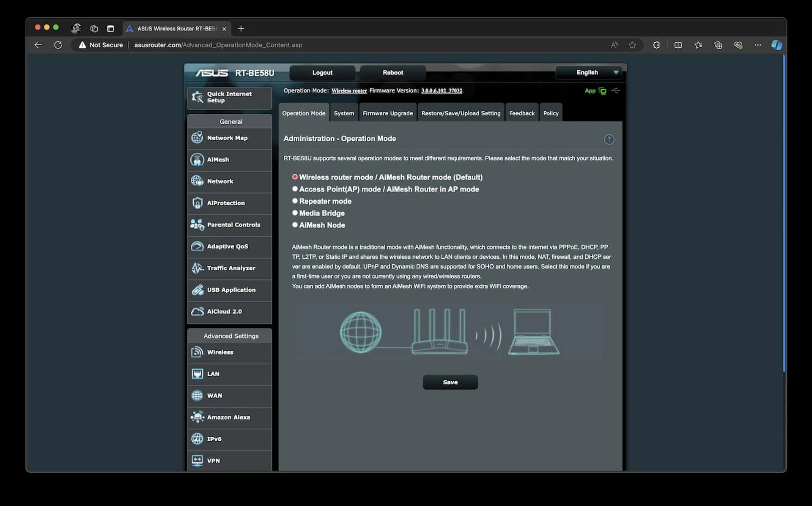Click the Logout button

pos(322,73)
